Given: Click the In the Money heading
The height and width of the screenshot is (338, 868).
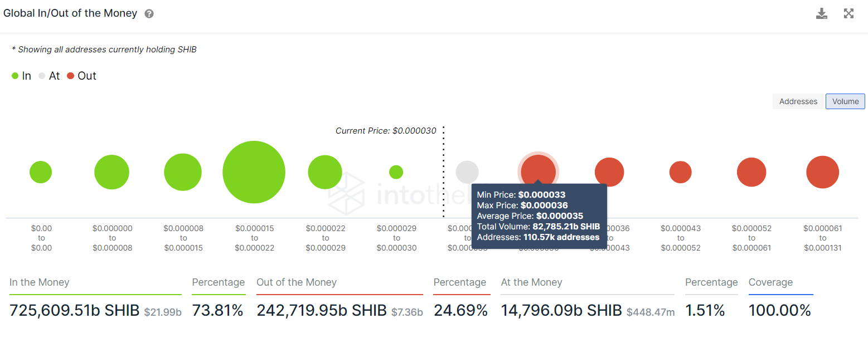Looking at the screenshot, I should point(39,282).
